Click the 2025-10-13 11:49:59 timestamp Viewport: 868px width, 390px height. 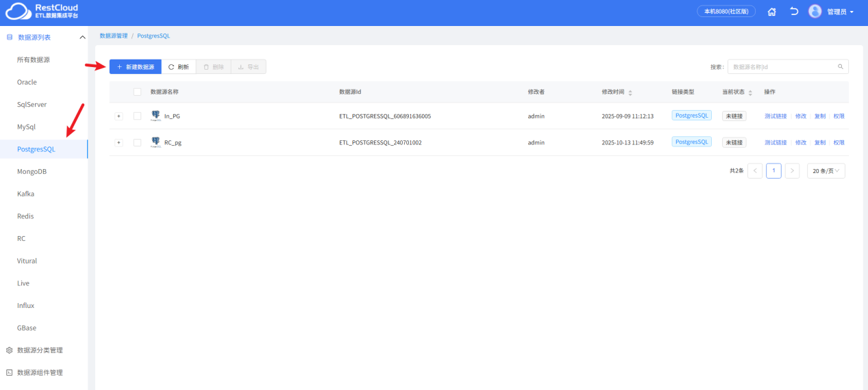click(628, 143)
